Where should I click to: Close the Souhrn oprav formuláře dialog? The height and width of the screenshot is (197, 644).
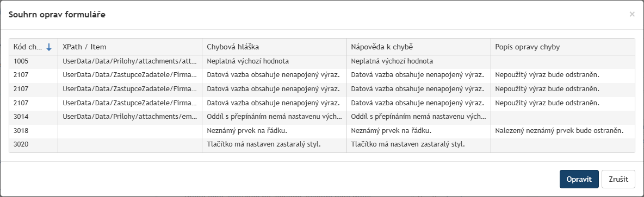click(632, 14)
